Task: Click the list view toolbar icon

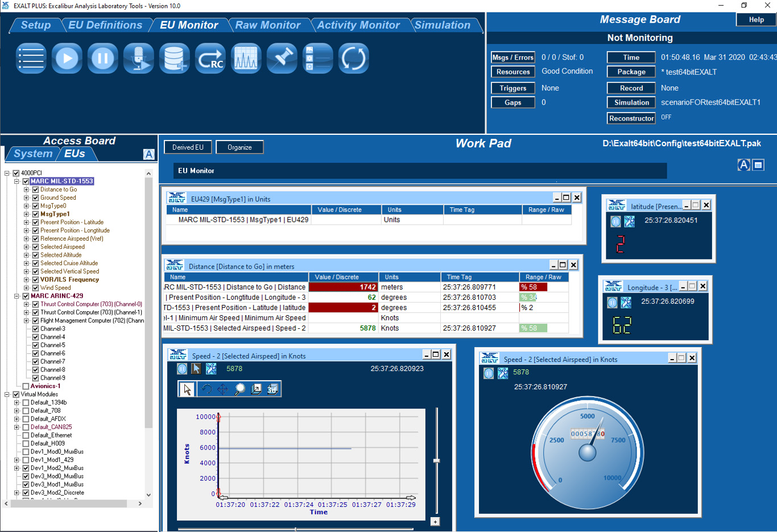Action: [x=31, y=58]
